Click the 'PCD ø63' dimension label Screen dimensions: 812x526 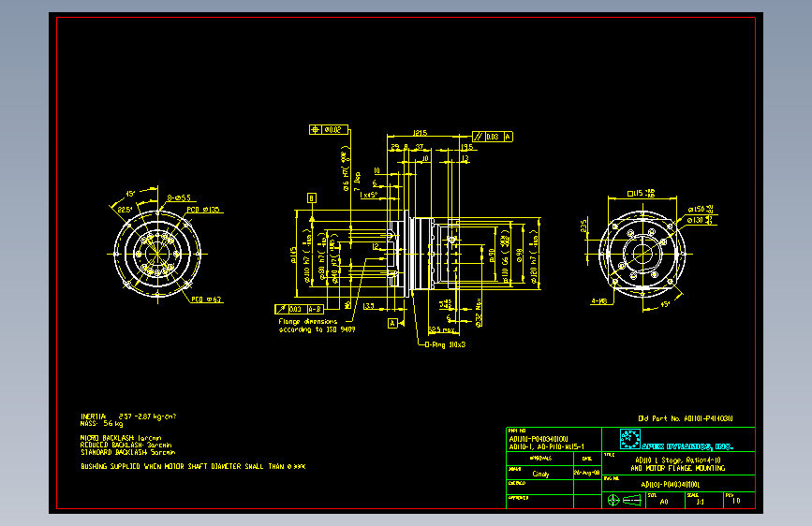click(x=206, y=300)
